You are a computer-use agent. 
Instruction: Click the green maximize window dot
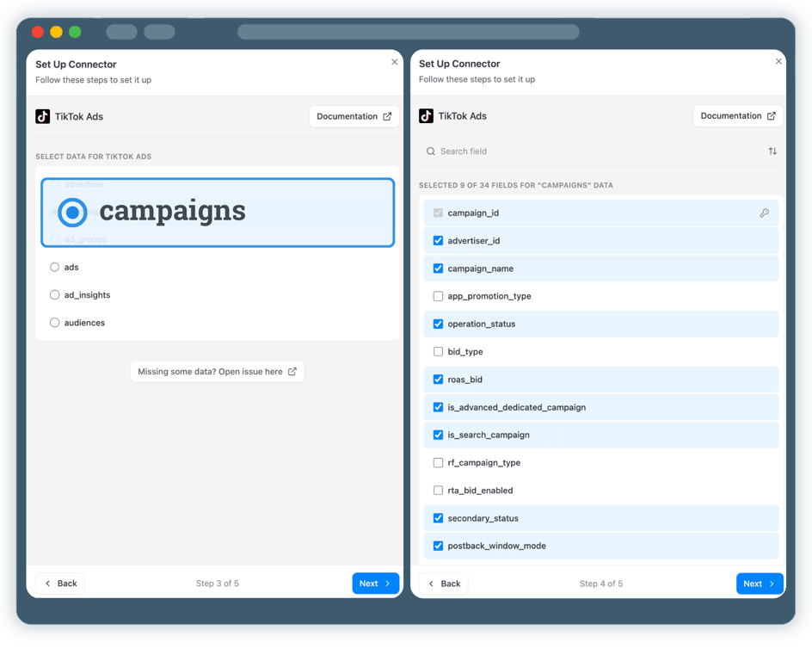(x=75, y=32)
